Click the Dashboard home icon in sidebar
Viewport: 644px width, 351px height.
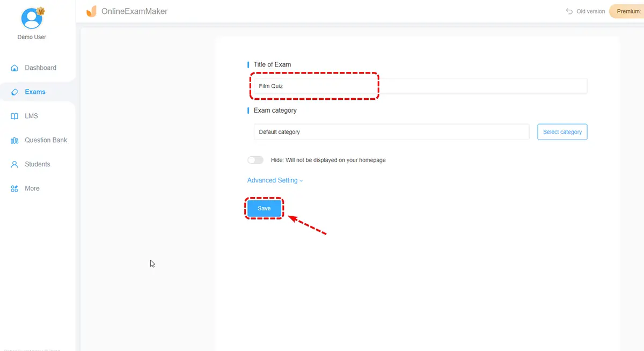(14, 68)
